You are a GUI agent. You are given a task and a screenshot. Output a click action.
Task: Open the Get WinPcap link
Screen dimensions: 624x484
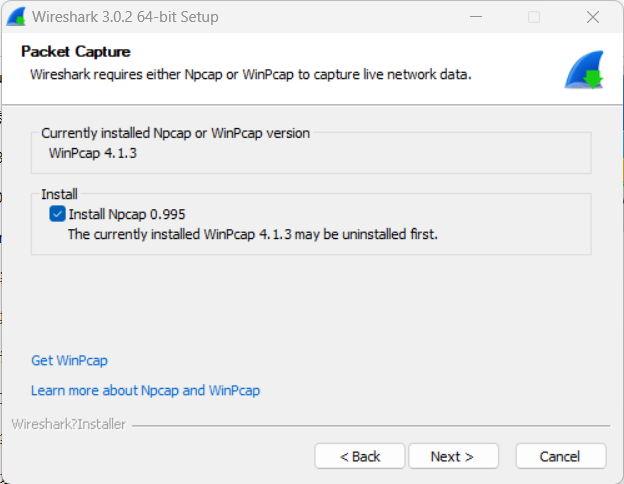[x=69, y=360]
